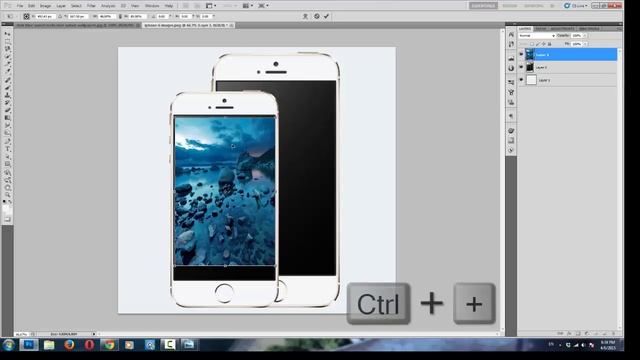Click the foreground color swatch
Image resolution: width=640 pixels, height=360 pixels.
[x=6, y=208]
